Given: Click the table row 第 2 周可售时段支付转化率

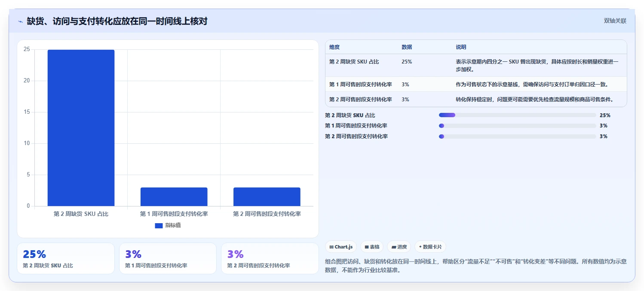Looking at the screenshot, I should pyautogui.click(x=476, y=99).
